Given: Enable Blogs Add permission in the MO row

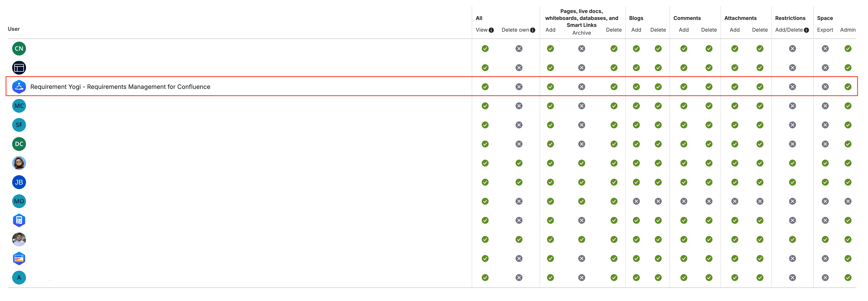Looking at the screenshot, I should coord(636,201).
